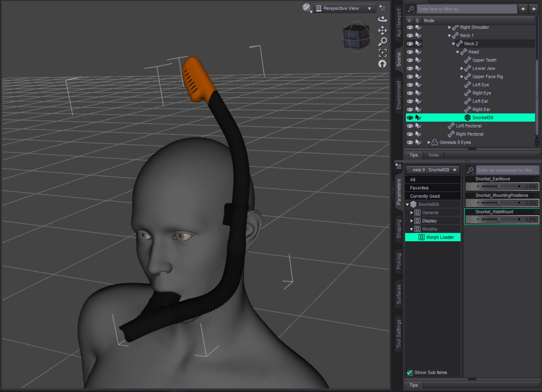Uncheck Show Sub Items checkbox
This screenshot has width=542, height=392.
point(410,372)
